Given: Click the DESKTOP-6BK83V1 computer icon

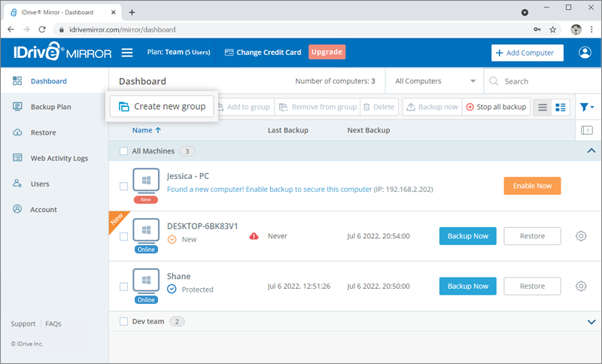Looking at the screenshot, I should [x=146, y=231].
